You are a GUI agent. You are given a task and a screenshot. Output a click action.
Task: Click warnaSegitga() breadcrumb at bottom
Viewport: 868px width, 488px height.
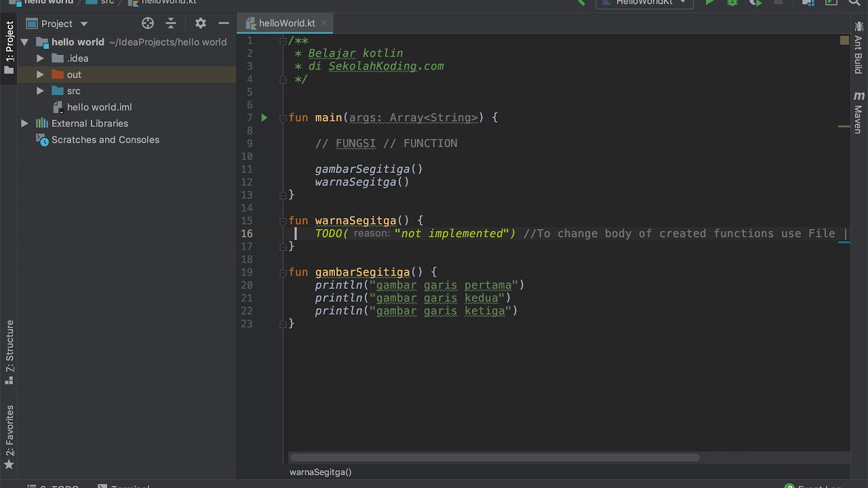pos(320,472)
